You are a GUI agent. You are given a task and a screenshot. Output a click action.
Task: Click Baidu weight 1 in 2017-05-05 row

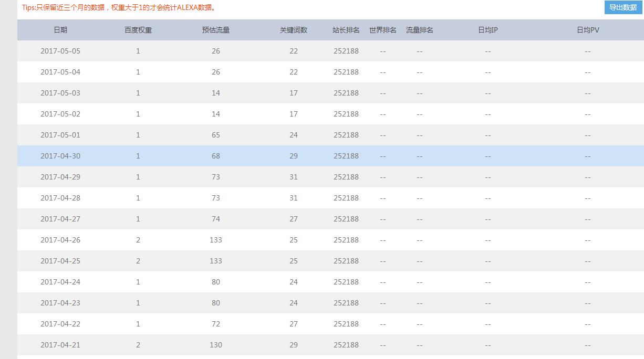click(138, 51)
